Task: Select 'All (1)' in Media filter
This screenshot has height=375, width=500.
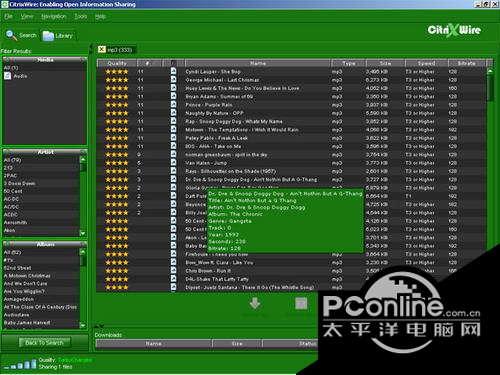Action: (x=11, y=68)
